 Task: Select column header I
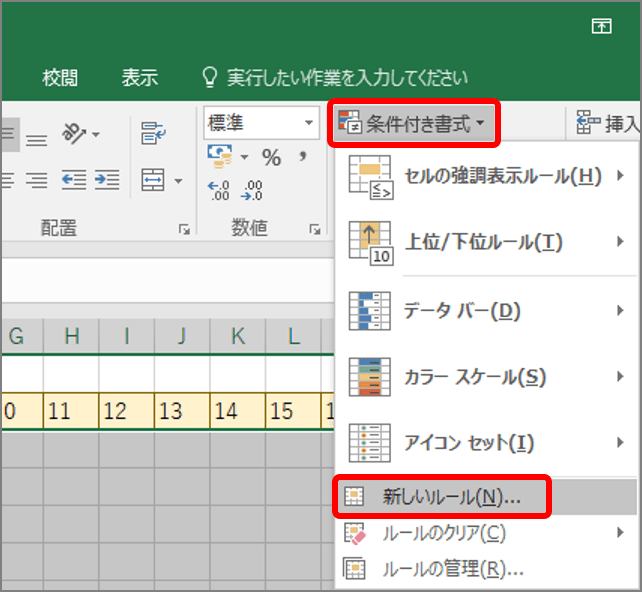coord(127,336)
